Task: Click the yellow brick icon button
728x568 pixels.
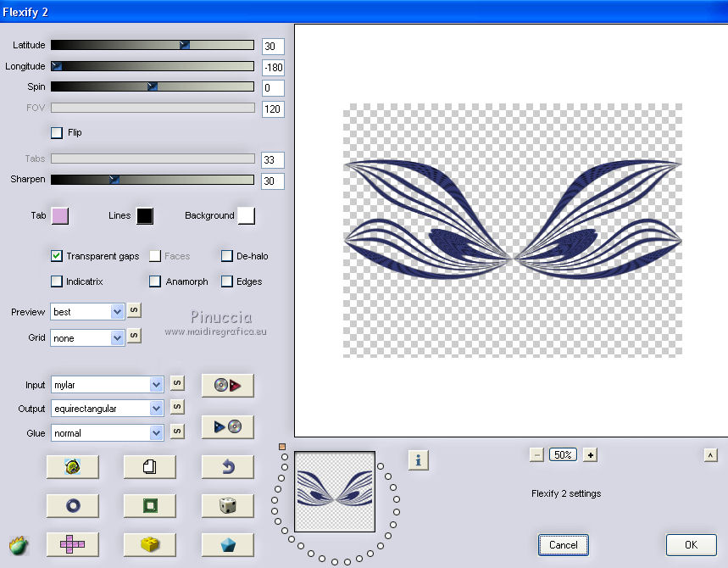Action: pyautogui.click(x=149, y=544)
